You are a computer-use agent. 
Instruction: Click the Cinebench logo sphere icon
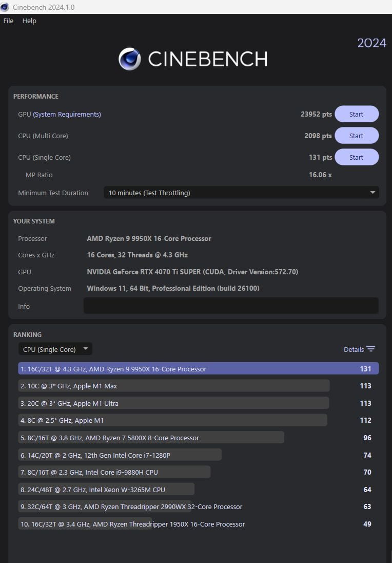point(129,59)
